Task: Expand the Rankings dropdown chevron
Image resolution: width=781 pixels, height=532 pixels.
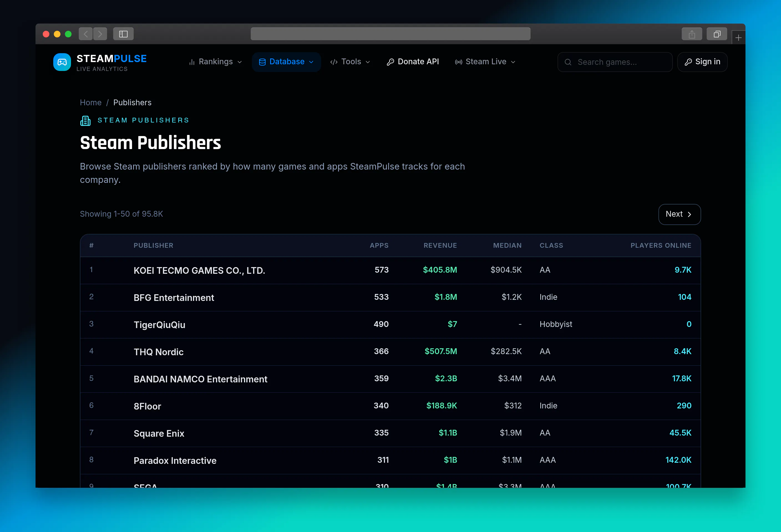Action: point(240,62)
